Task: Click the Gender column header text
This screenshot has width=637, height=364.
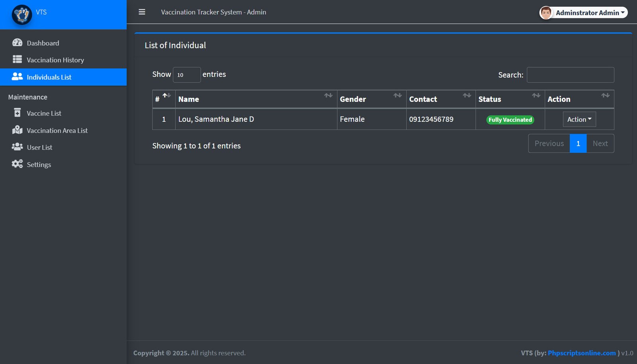Action: pos(353,99)
